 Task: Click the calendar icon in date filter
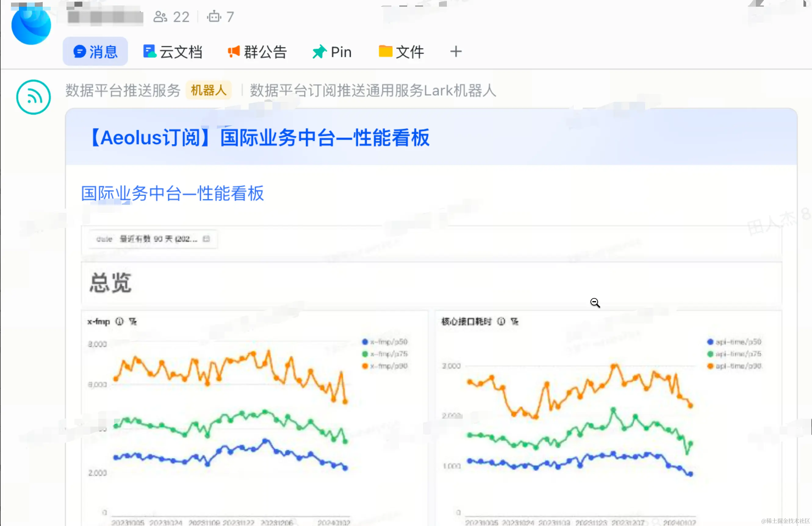tap(206, 239)
